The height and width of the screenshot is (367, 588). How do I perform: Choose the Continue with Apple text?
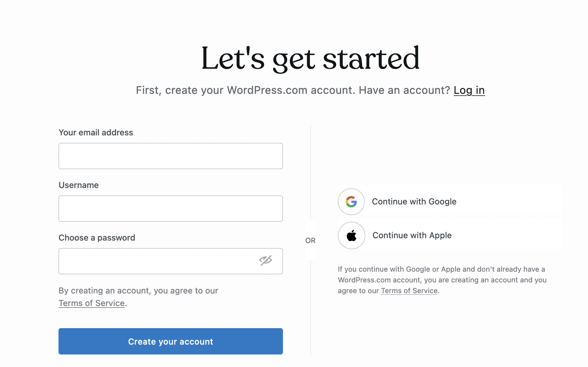(x=412, y=236)
